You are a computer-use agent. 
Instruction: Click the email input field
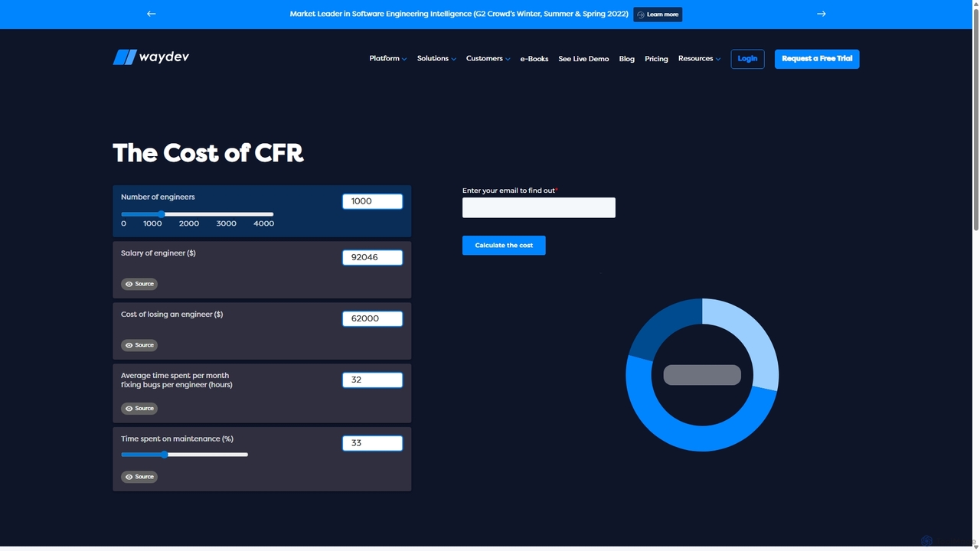click(539, 207)
